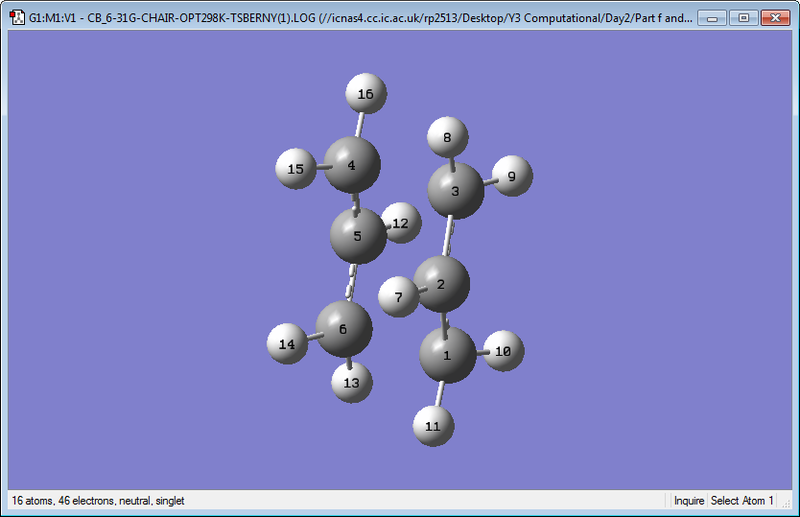
Task: Select hydrogen atom 8
Action: click(447, 137)
